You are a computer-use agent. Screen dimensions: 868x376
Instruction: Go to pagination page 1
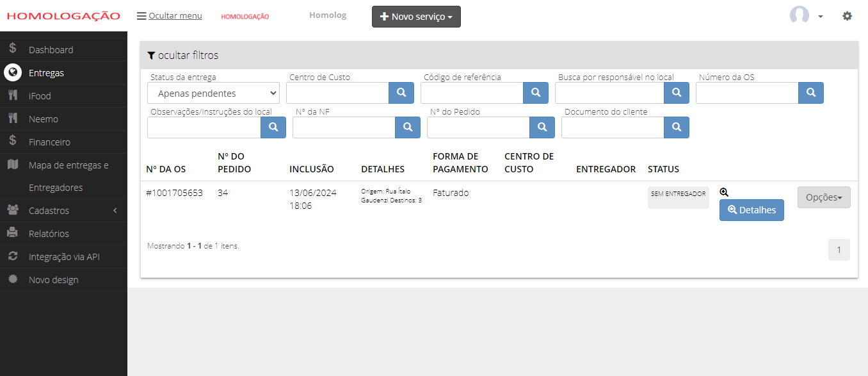pyautogui.click(x=839, y=250)
